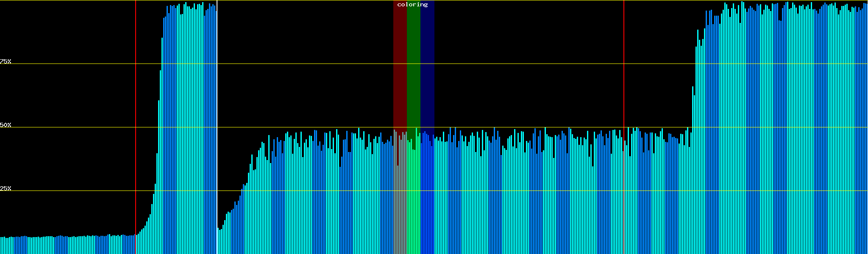Click the 75% axis label
This screenshot has width=868, height=254.
click(6, 61)
